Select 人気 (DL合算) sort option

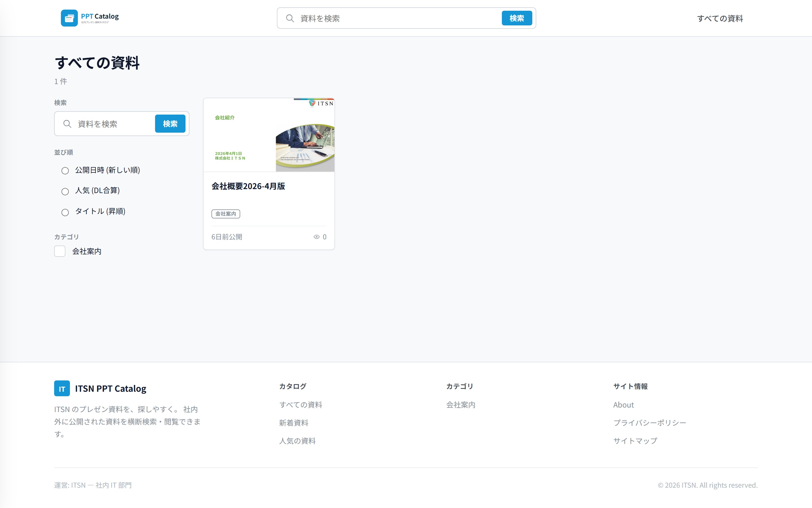(65, 192)
